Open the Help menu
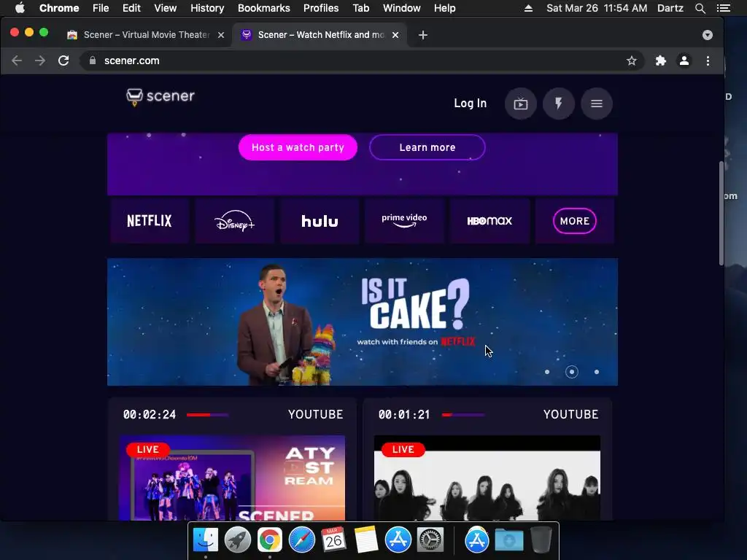The image size is (747, 560). tap(444, 8)
